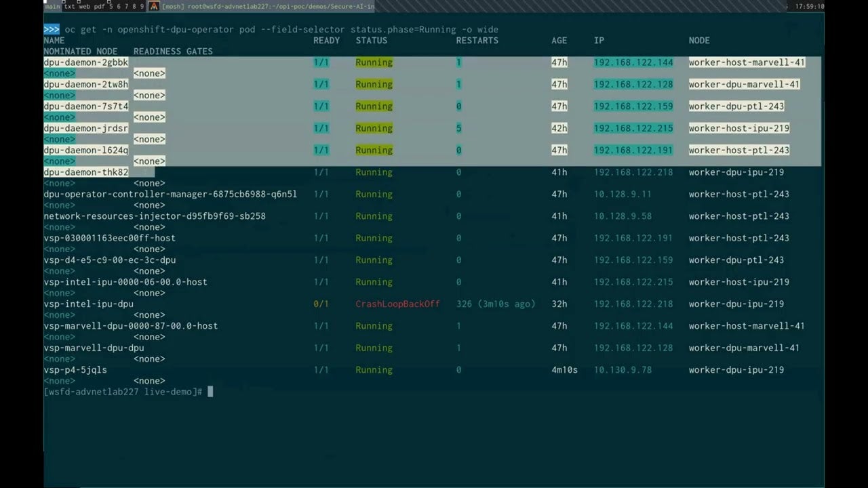Viewport: 868px width, 488px height.
Task: Click the vsp-p4-5jqls pod name
Action: (75, 370)
